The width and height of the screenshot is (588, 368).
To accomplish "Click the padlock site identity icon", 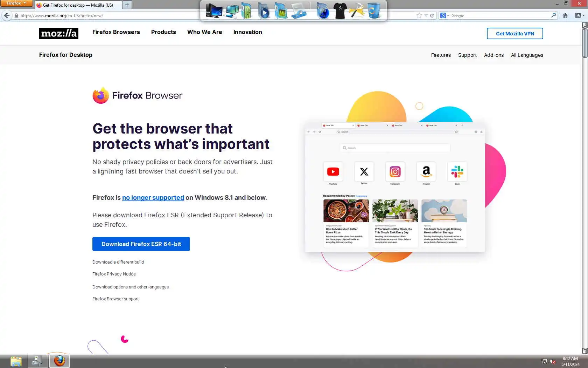I will tap(16, 15).
